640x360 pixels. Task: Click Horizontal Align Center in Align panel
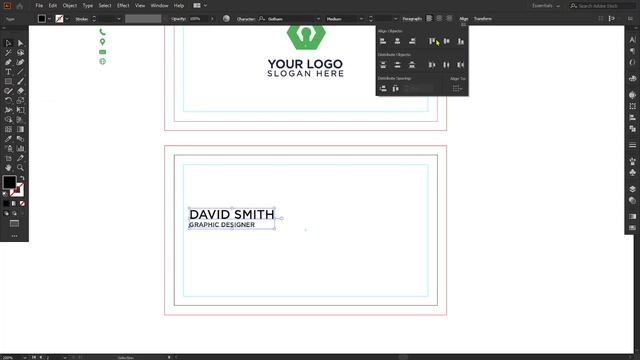[397, 41]
